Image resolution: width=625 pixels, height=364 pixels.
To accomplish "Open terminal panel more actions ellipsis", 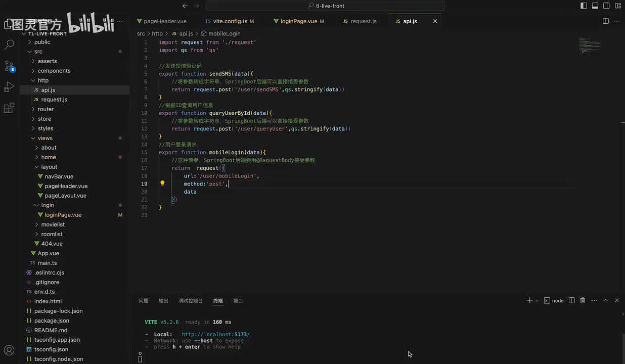I will 594,300.
